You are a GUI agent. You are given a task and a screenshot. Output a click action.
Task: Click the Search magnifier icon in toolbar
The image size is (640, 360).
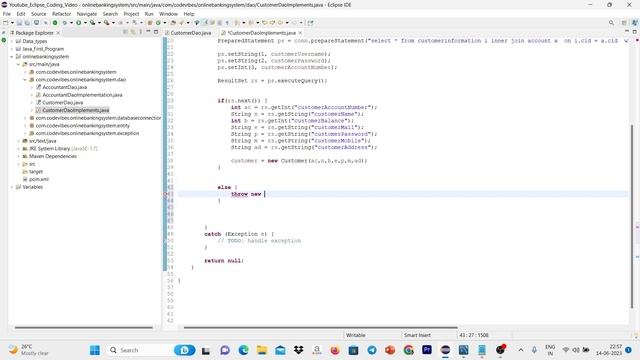(x=611, y=23)
